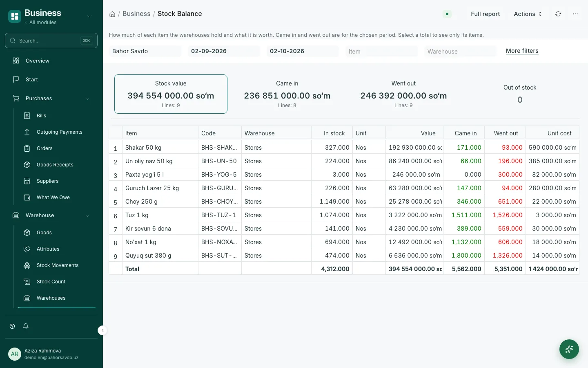Image resolution: width=588 pixels, height=368 pixels.
Task: Select the Came in summary card
Action: click(287, 94)
